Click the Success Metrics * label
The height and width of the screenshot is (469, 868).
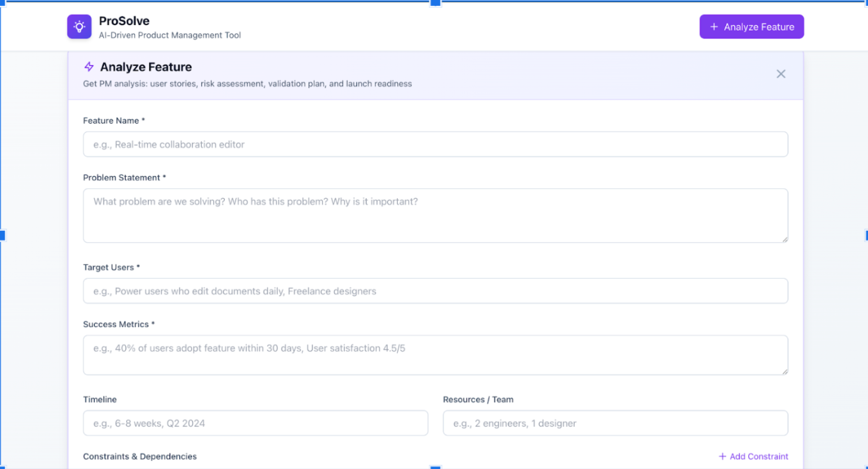click(x=119, y=324)
